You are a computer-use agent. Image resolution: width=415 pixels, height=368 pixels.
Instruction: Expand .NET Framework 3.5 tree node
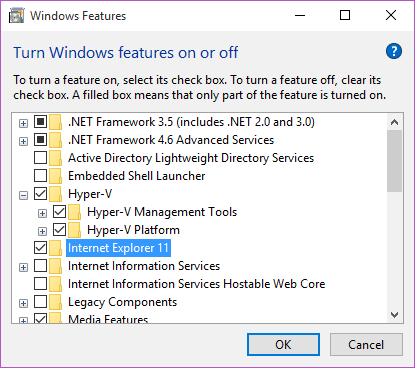pos(23,124)
